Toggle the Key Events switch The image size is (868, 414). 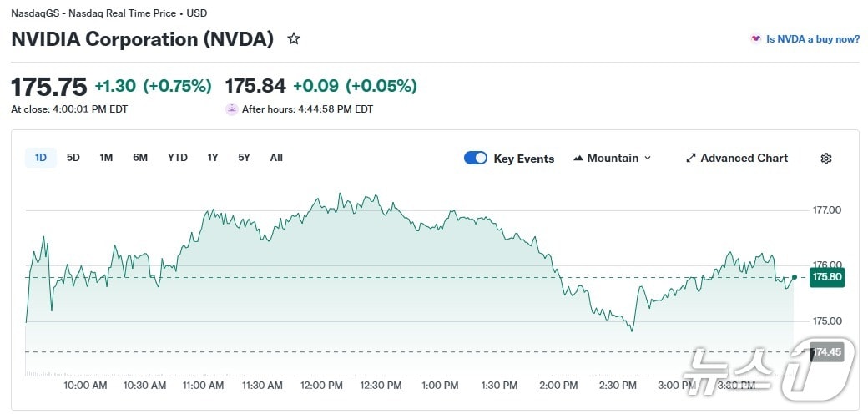[x=476, y=158]
